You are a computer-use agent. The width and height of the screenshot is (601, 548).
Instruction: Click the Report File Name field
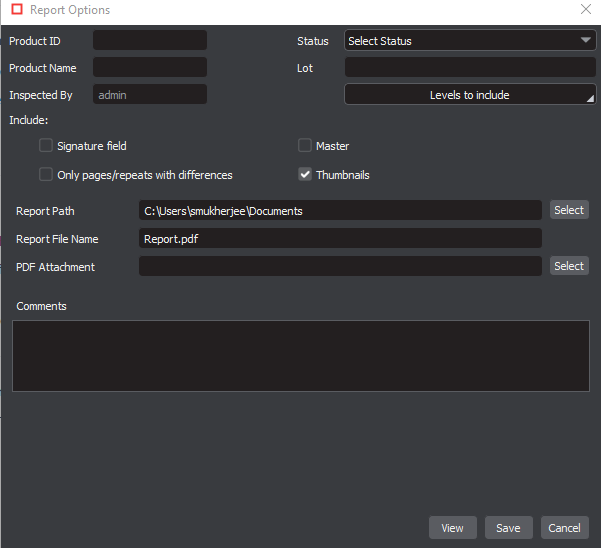340,239
